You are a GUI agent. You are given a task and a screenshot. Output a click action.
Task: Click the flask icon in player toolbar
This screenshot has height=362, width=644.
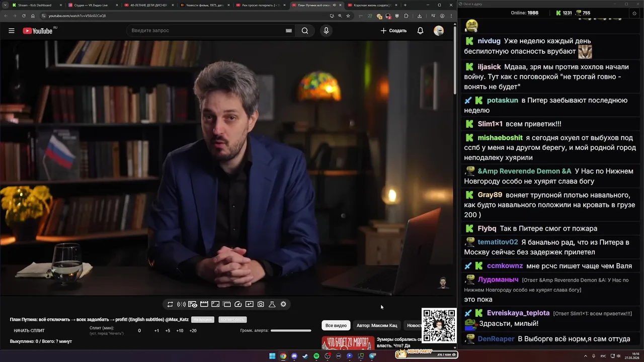tap(272, 304)
